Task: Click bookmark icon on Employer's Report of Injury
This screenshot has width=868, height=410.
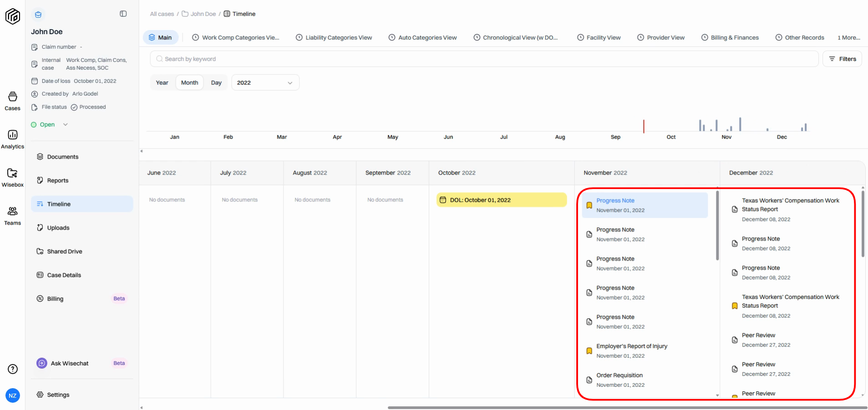Action: pos(589,351)
